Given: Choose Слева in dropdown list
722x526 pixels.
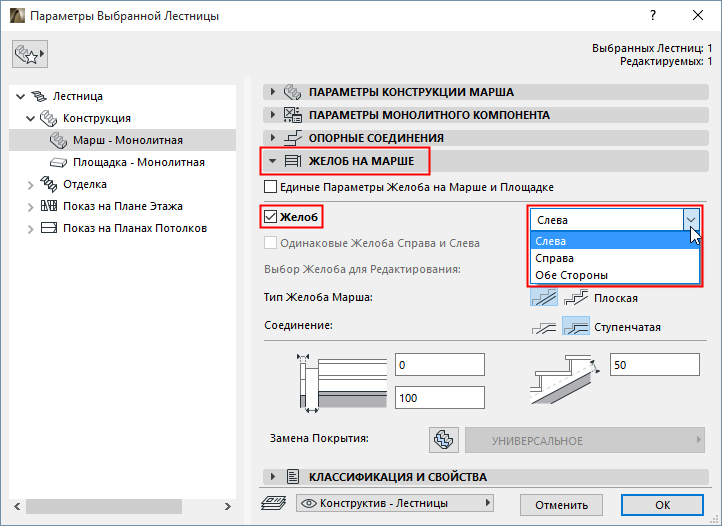Looking at the screenshot, I should (615, 241).
